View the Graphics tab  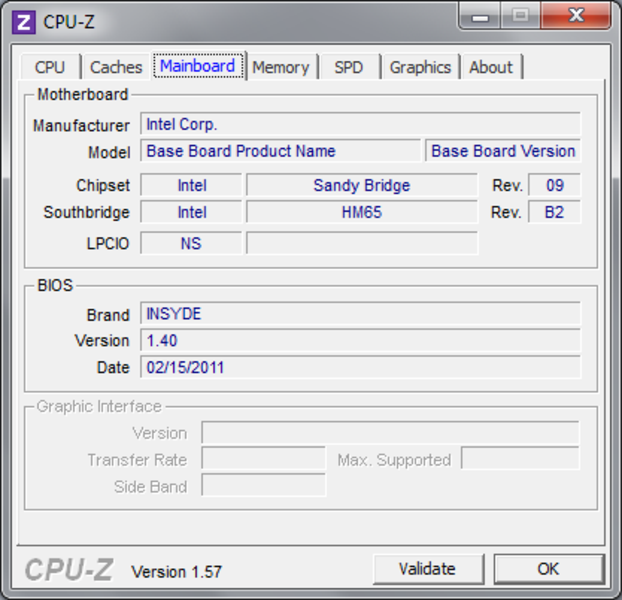[420, 67]
